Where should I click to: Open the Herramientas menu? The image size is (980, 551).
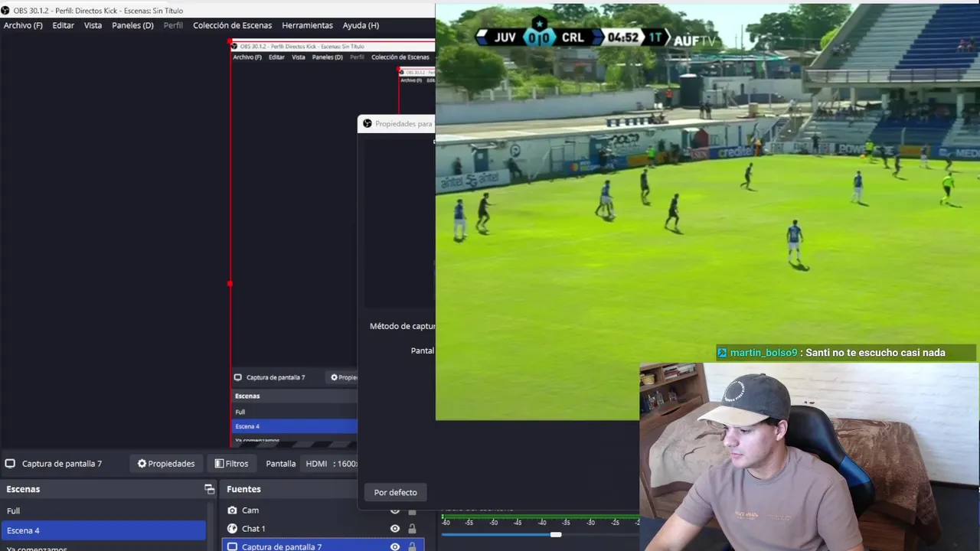tap(307, 25)
